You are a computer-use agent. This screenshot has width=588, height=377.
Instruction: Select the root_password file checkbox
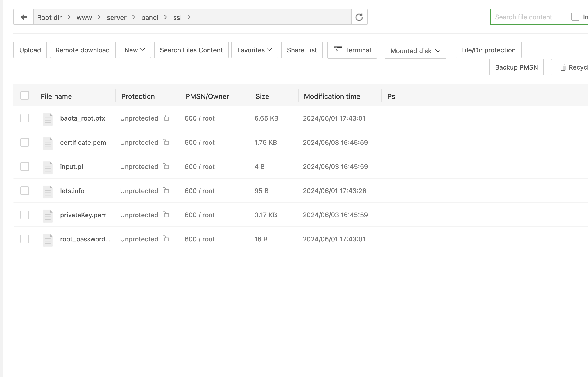[25, 239]
